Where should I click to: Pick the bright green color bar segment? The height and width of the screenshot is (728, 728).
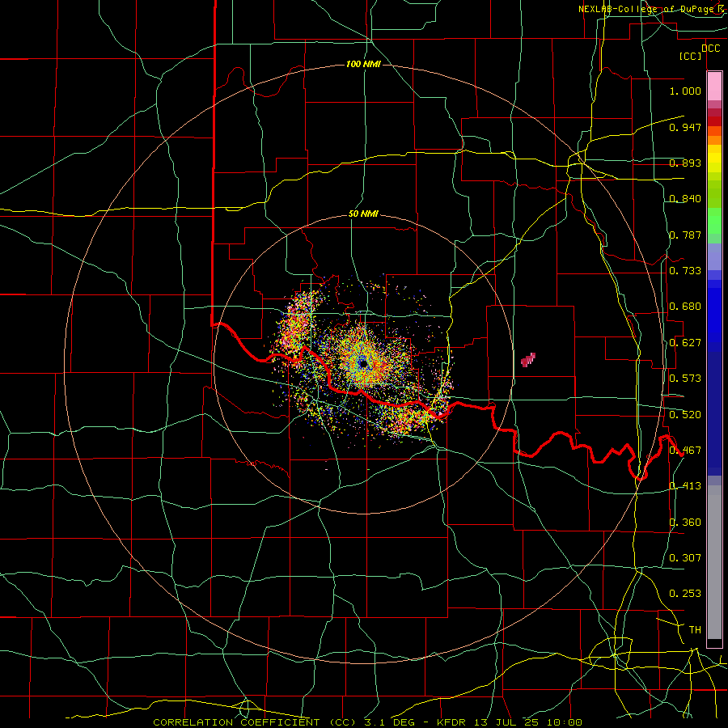click(714, 221)
